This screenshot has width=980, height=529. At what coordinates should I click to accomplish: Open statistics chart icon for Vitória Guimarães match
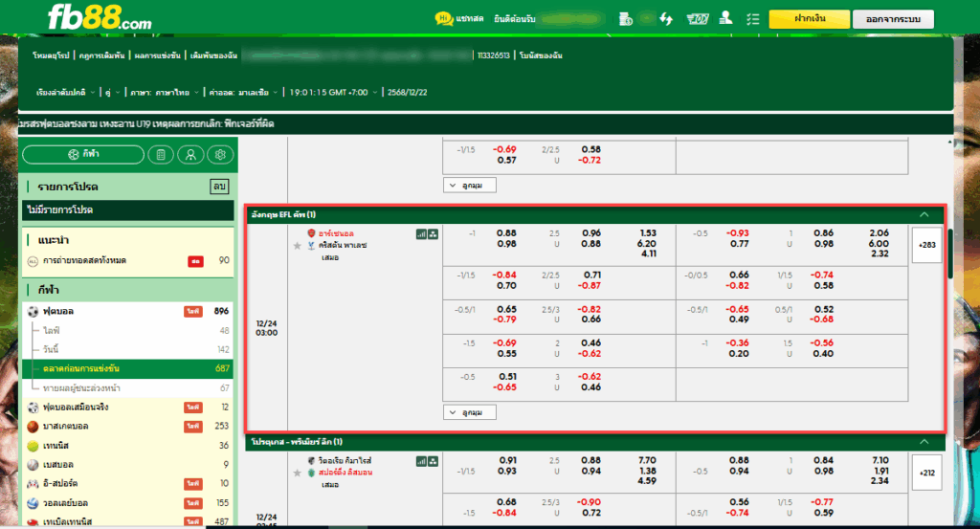pyautogui.click(x=421, y=461)
